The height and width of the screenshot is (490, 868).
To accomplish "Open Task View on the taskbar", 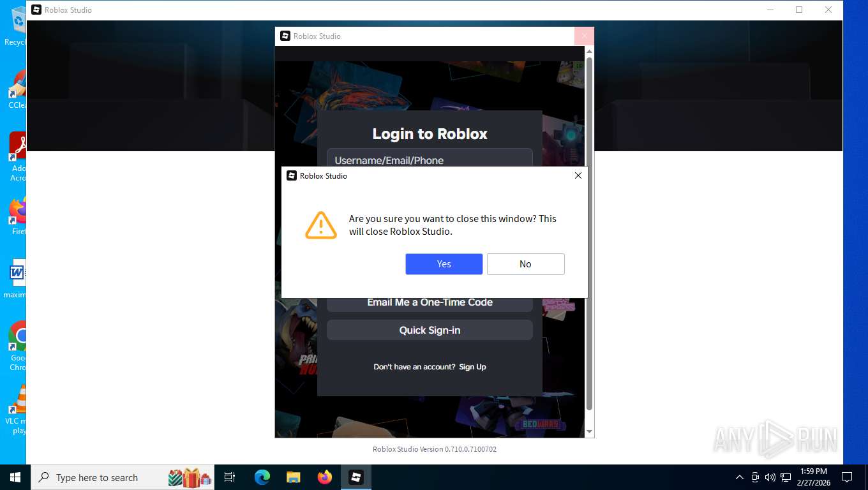I will [x=230, y=477].
